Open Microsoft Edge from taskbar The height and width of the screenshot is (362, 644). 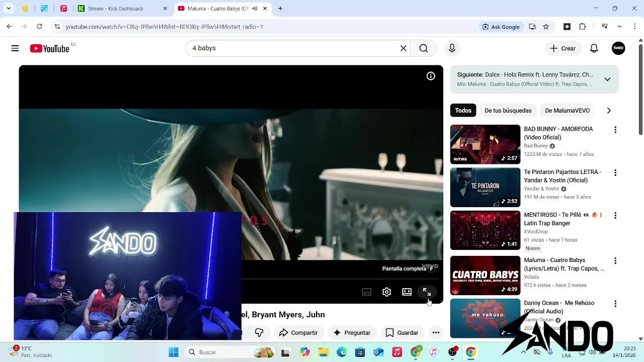pyautogui.click(x=342, y=352)
